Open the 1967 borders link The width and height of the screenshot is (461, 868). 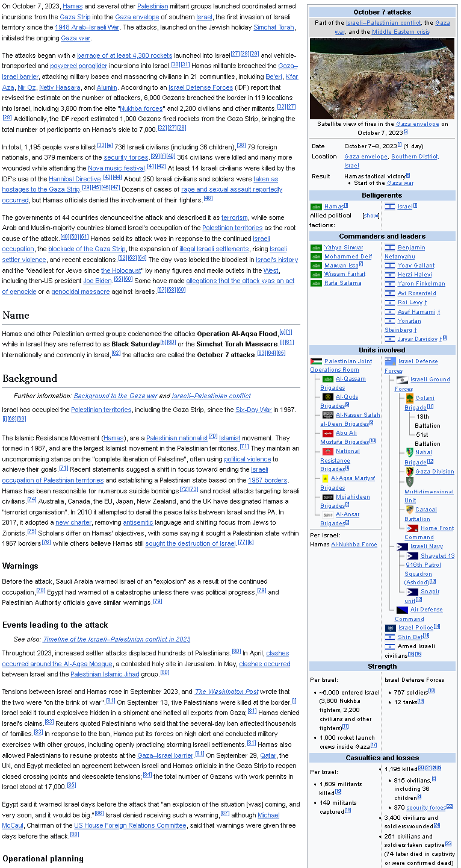point(268,480)
